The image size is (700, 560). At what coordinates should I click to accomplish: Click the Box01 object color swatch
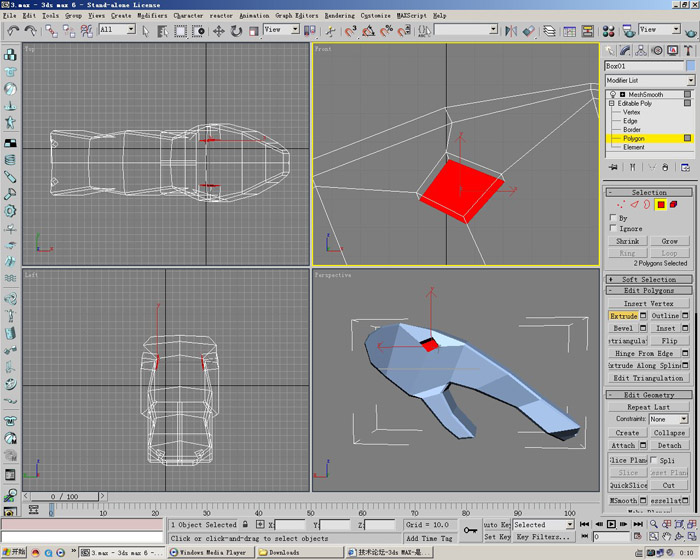[x=689, y=66]
